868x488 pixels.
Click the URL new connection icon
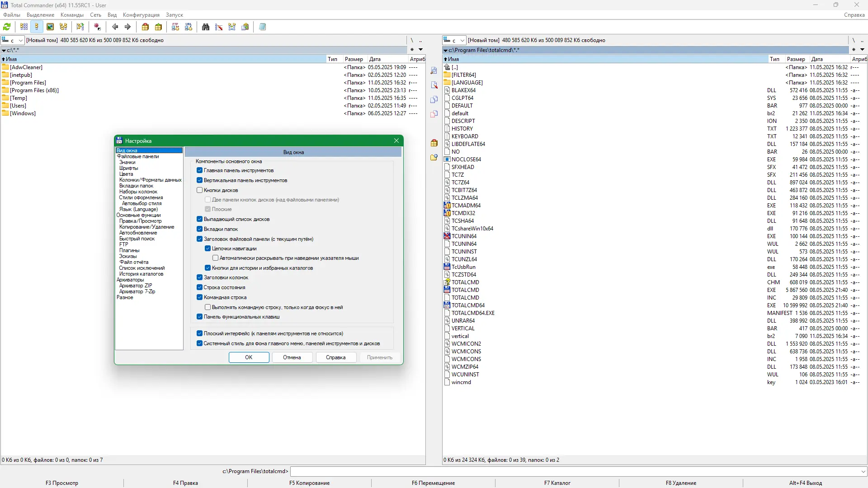[189, 27]
